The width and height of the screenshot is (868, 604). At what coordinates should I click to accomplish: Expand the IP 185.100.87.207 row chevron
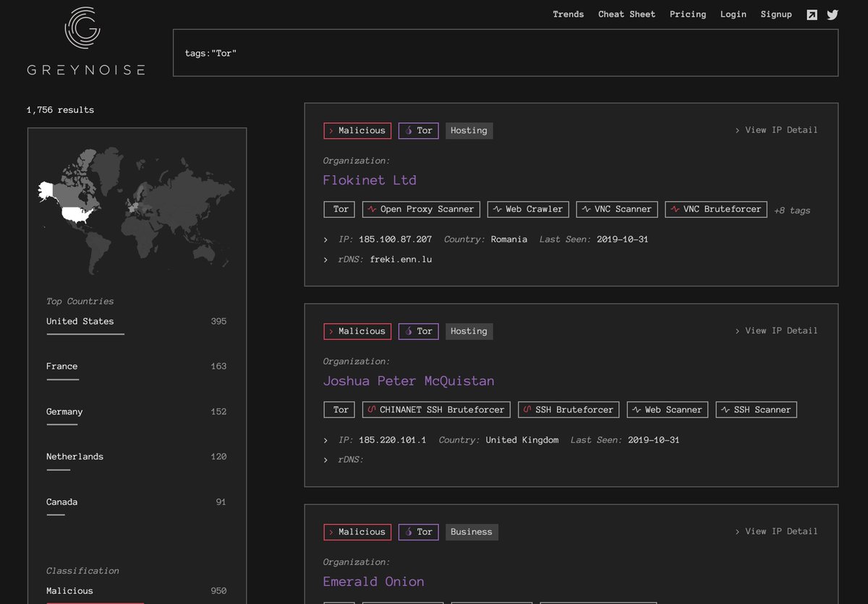coord(326,239)
